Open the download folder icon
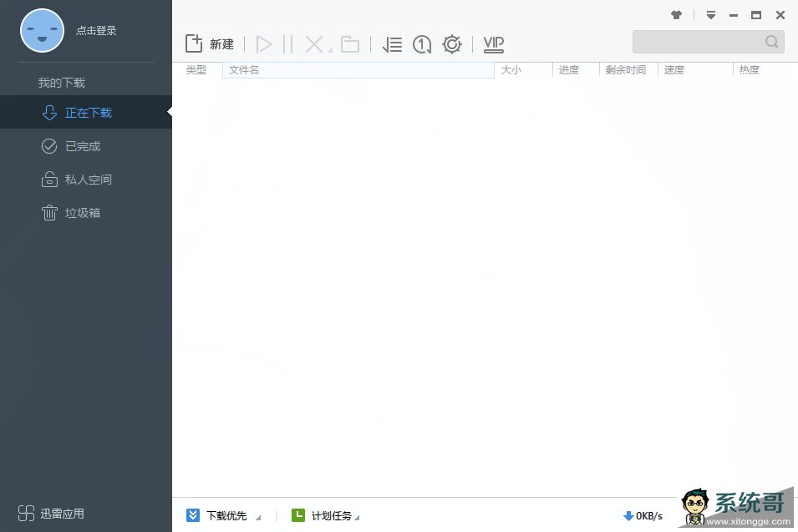Viewport: 798px width, 532px height. tap(350, 44)
